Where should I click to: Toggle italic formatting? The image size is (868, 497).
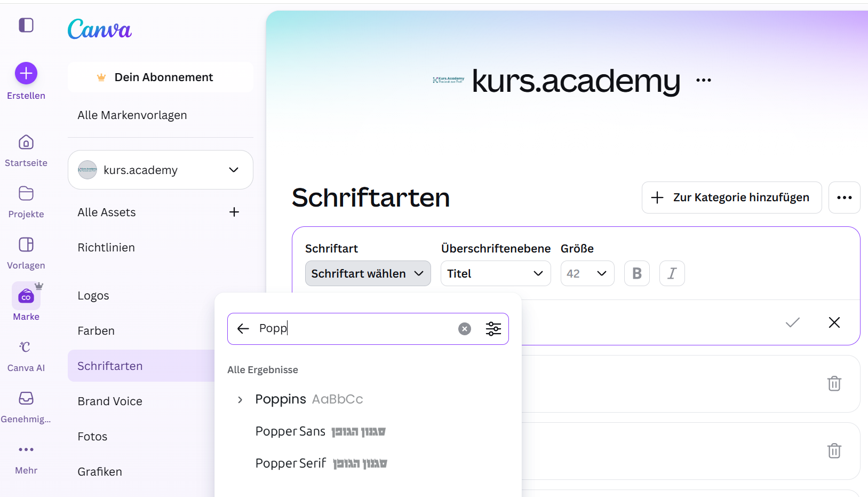click(672, 273)
